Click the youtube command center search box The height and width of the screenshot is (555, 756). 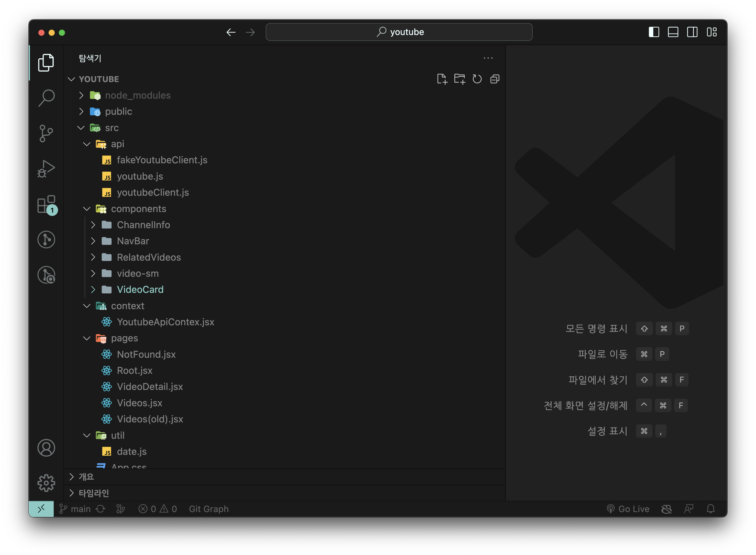pos(399,32)
